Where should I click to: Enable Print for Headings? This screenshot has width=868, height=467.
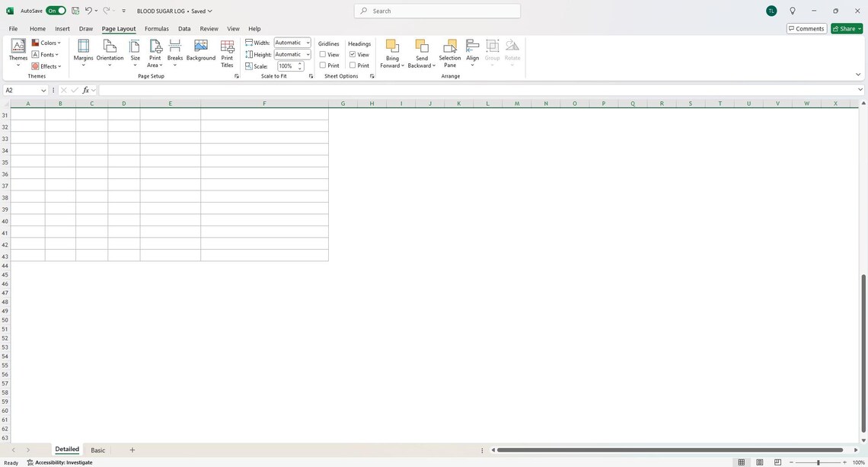(x=353, y=65)
